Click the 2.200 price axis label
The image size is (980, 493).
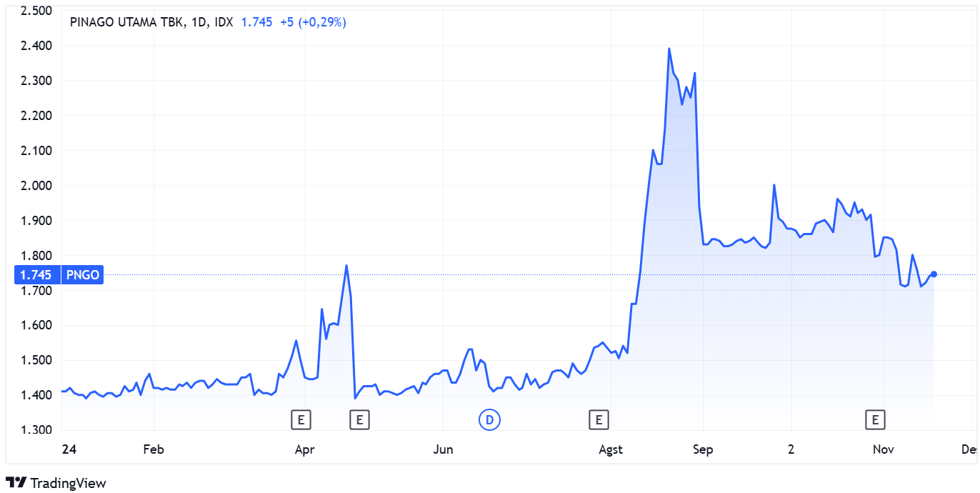point(37,116)
